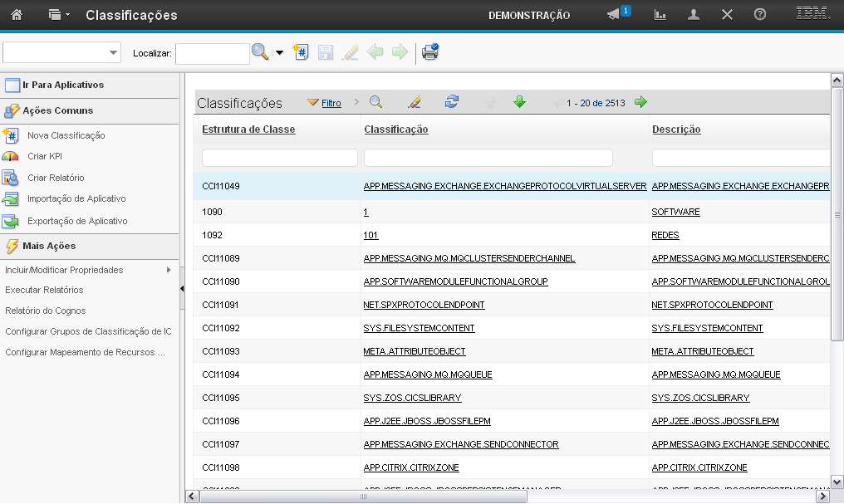844x504 pixels.
Task: Click the Filtro link
Action: (331, 103)
